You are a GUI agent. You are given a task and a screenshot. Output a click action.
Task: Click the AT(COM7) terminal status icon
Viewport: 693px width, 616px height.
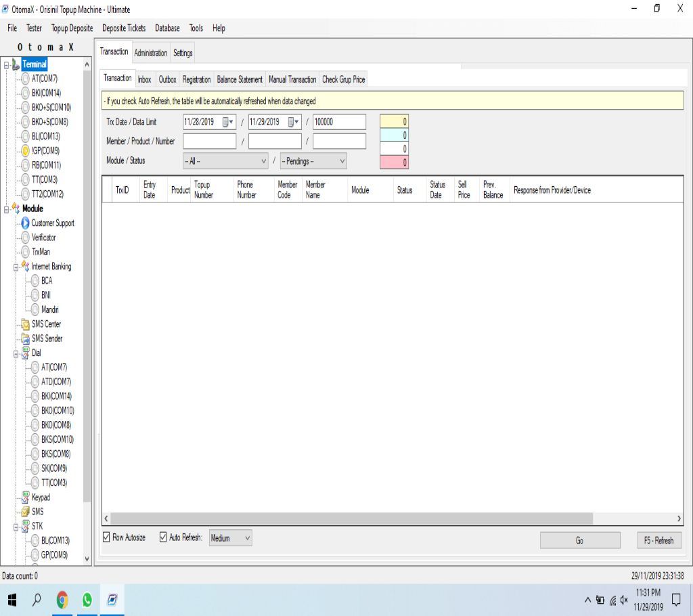coord(26,79)
